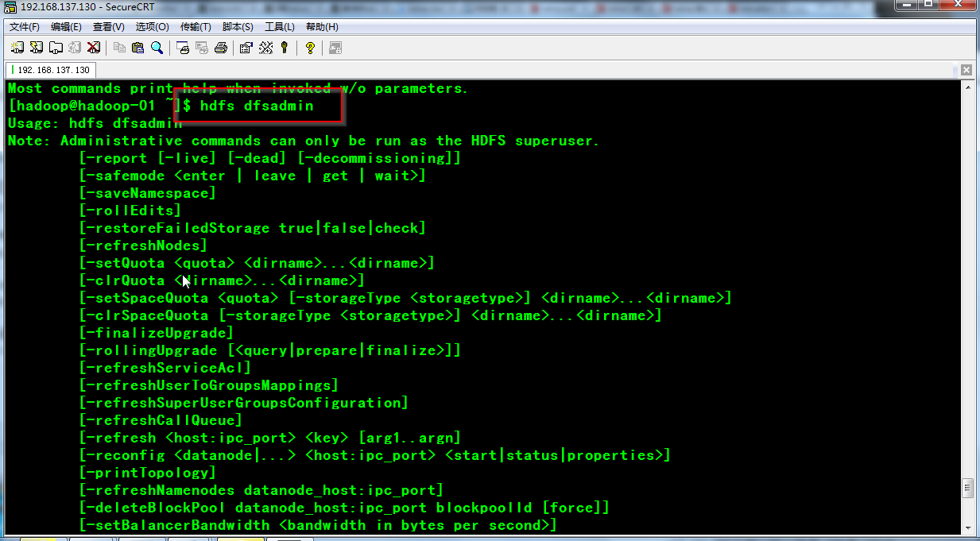Click the Public Key key icon
The width and height of the screenshot is (980, 541).
pyautogui.click(x=285, y=48)
